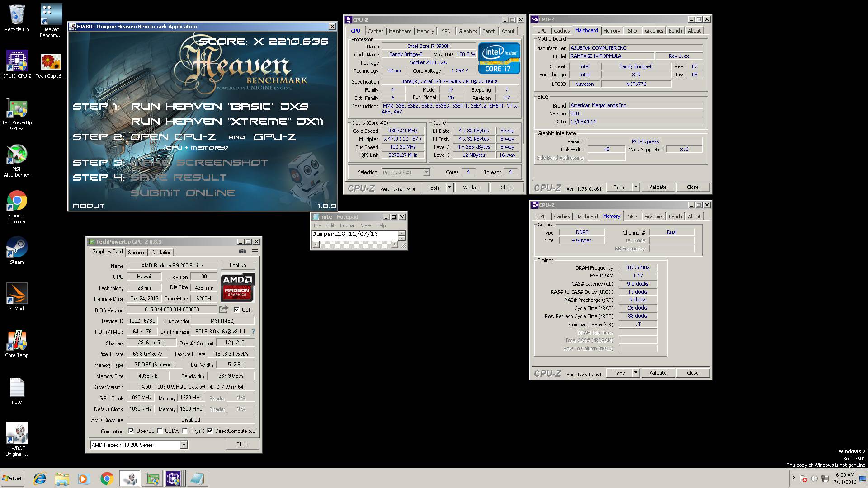Click the BIOS share/export arrow icon in GPU-Z
The width and height of the screenshot is (868, 488).
click(x=224, y=310)
